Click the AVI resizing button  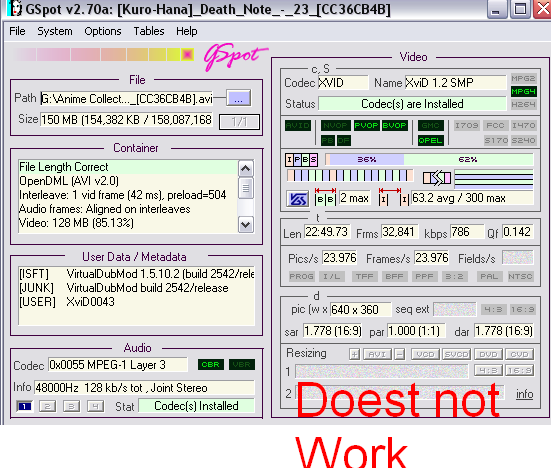377,354
